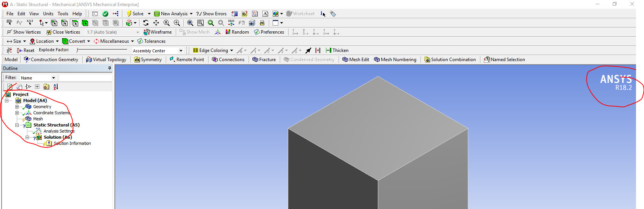The width and height of the screenshot is (644, 209).
Task: Toggle Thicken edge display
Action: click(337, 50)
